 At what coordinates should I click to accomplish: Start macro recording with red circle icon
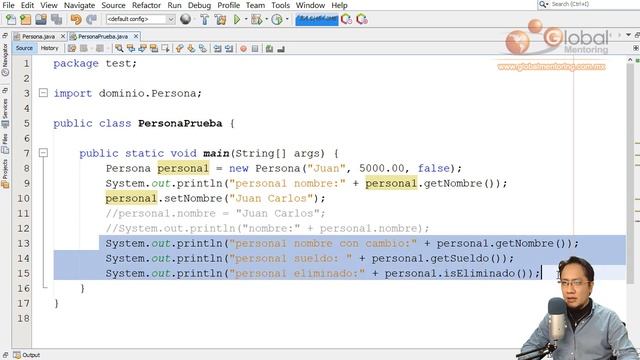(x=243, y=49)
